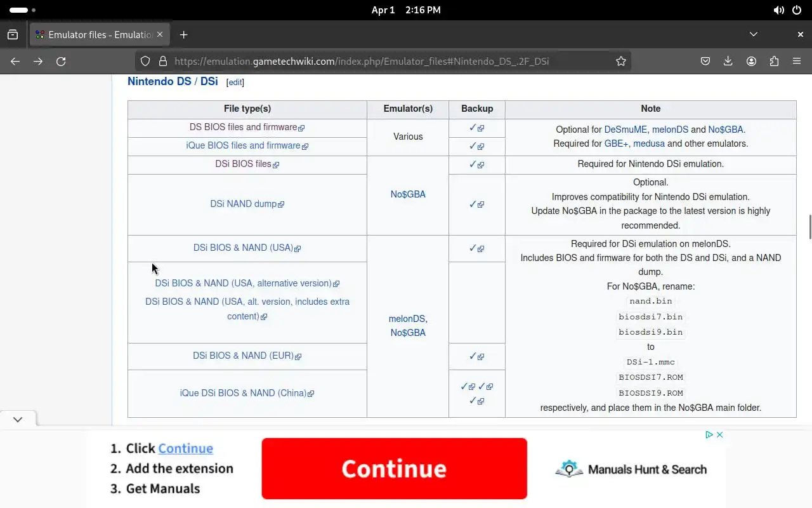Click backup checkmark for DSi BIOS & NAND (USA)

(x=476, y=248)
